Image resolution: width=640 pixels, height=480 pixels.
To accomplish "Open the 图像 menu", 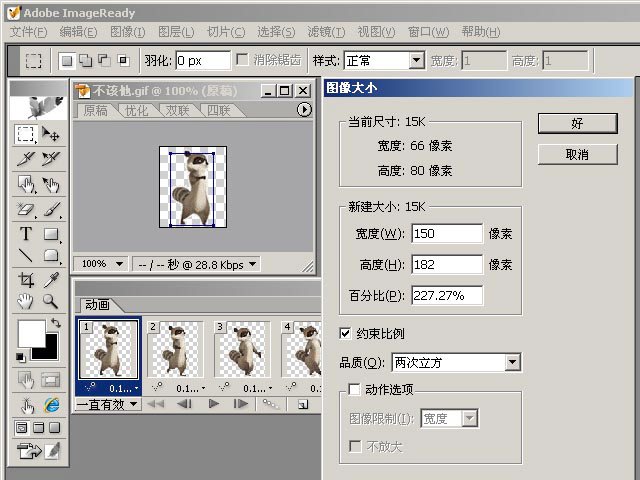I will (x=128, y=32).
